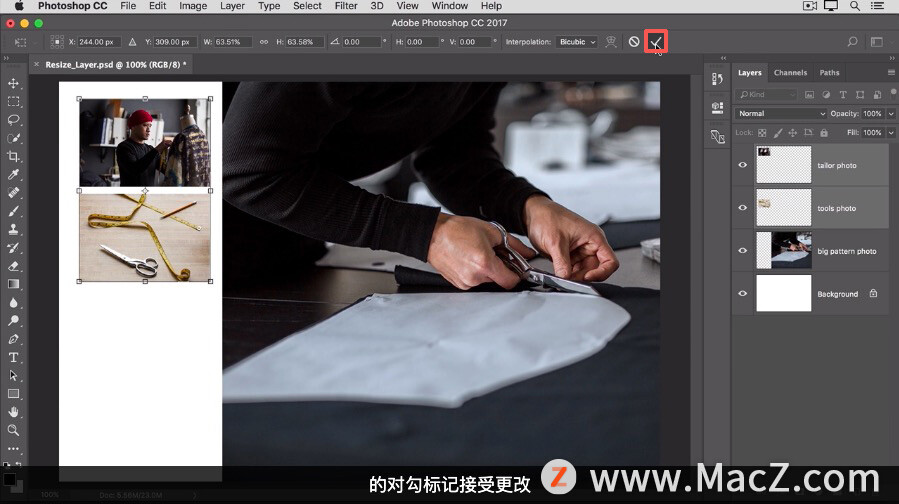Select the Hand tool
This screenshot has height=504, width=899.
(13, 412)
